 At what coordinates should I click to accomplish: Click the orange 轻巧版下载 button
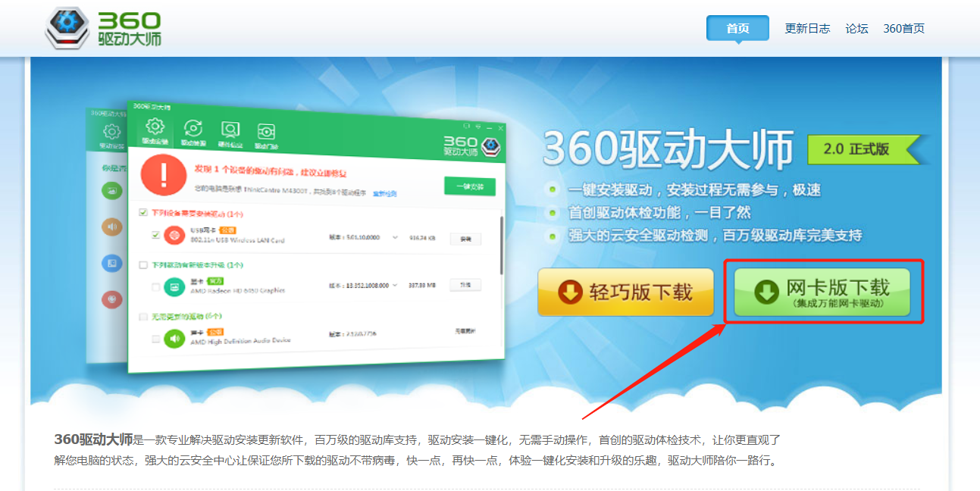point(626,292)
